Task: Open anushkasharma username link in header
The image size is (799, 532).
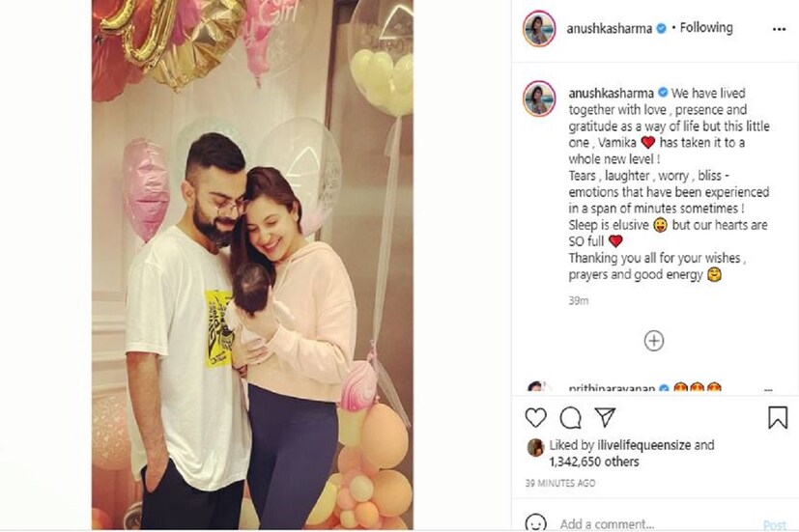Action: click(x=609, y=29)
